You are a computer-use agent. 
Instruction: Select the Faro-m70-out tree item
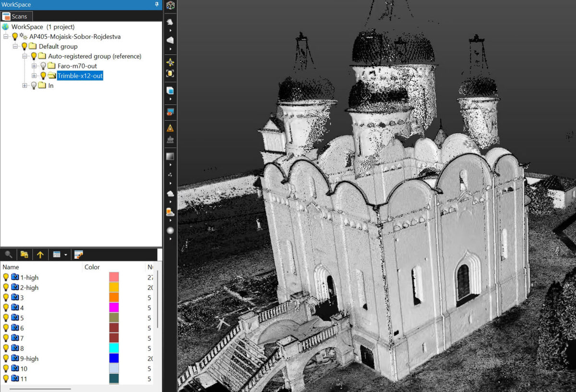[x=77, y=66]
